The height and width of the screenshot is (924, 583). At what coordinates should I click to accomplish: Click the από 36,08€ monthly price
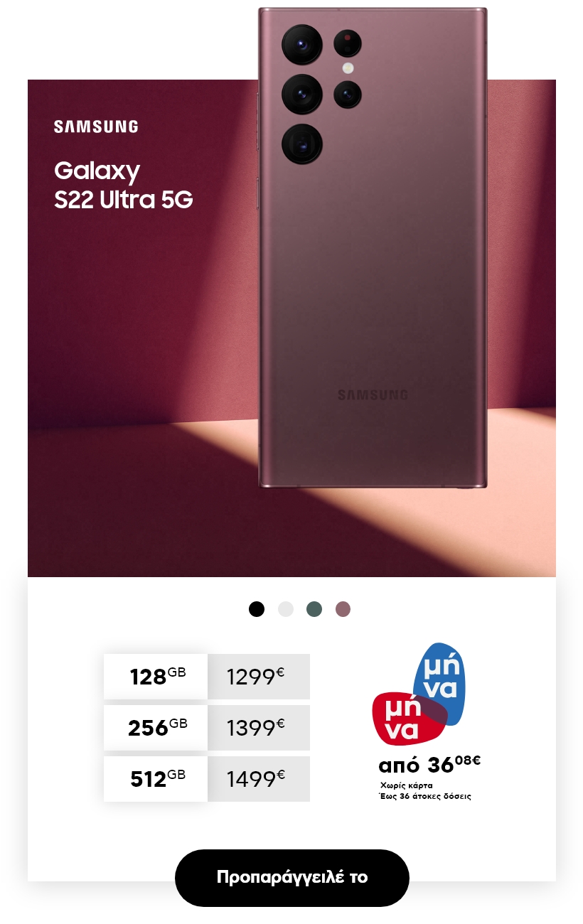[429, 765]
